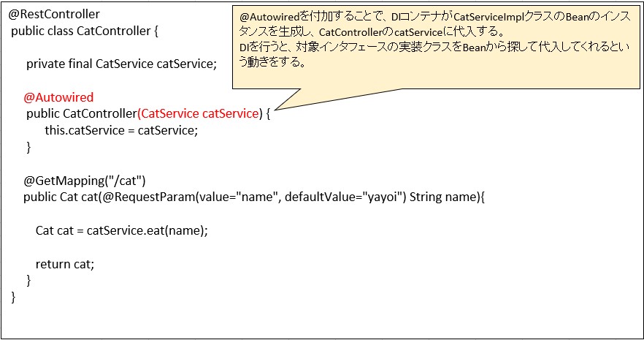644x340 pixels.
Task: Click the 'public class CatController' declaration line
Action: 85,31
